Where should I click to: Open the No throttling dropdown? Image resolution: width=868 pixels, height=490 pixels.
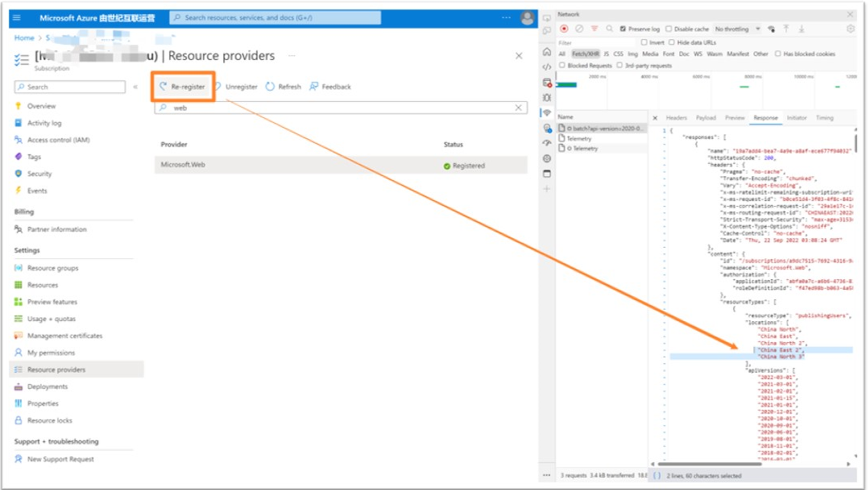click(x=737, y=29)
